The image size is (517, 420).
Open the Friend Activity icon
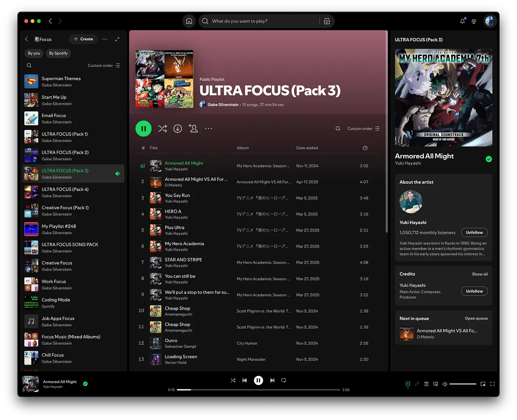[474, 21]
